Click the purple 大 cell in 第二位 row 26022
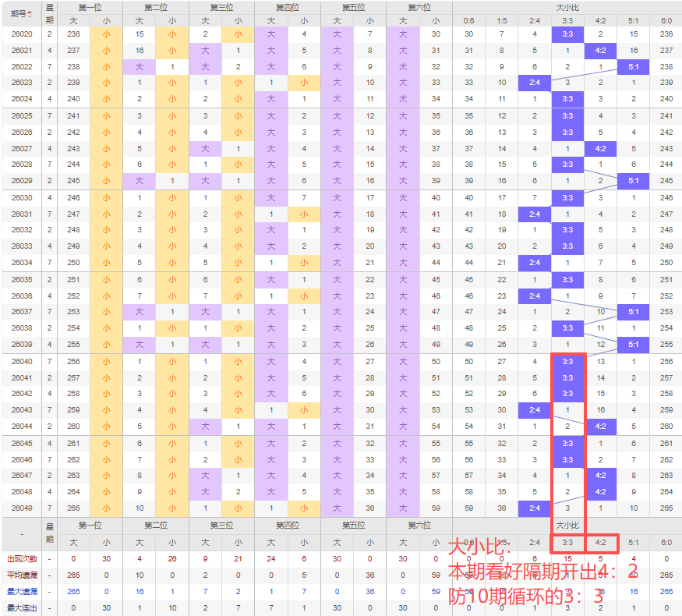Viewport: 682px width, 616px height. tap(140, 67)
